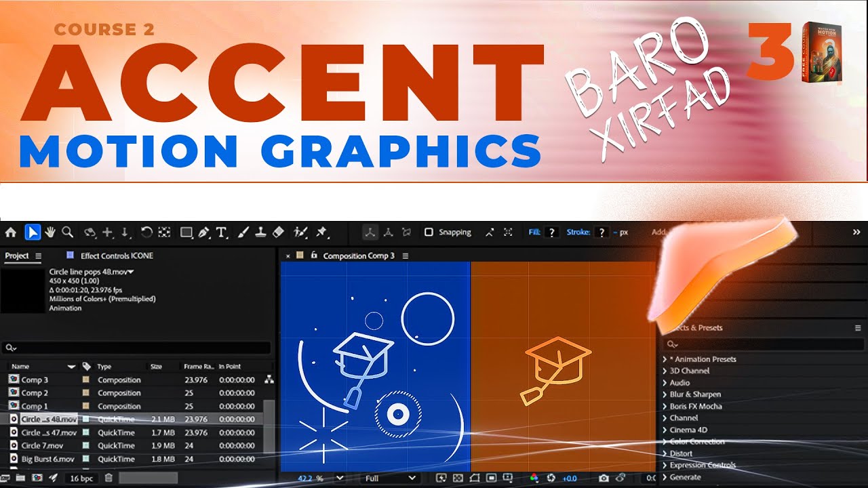Click the label tag column header icon
Viewport: 868px width, 488px height.
point(86,367)
